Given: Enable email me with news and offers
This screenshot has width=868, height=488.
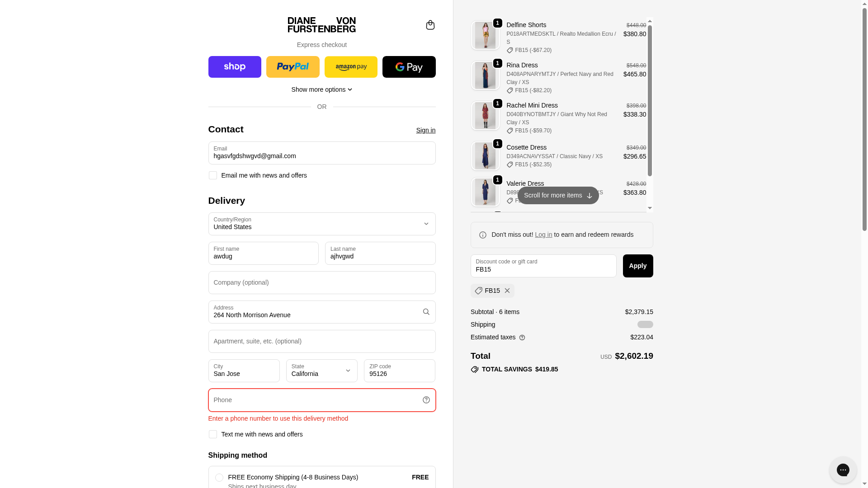Looking at the screenshot, I should pyautogui.click(x=213, y=175).
